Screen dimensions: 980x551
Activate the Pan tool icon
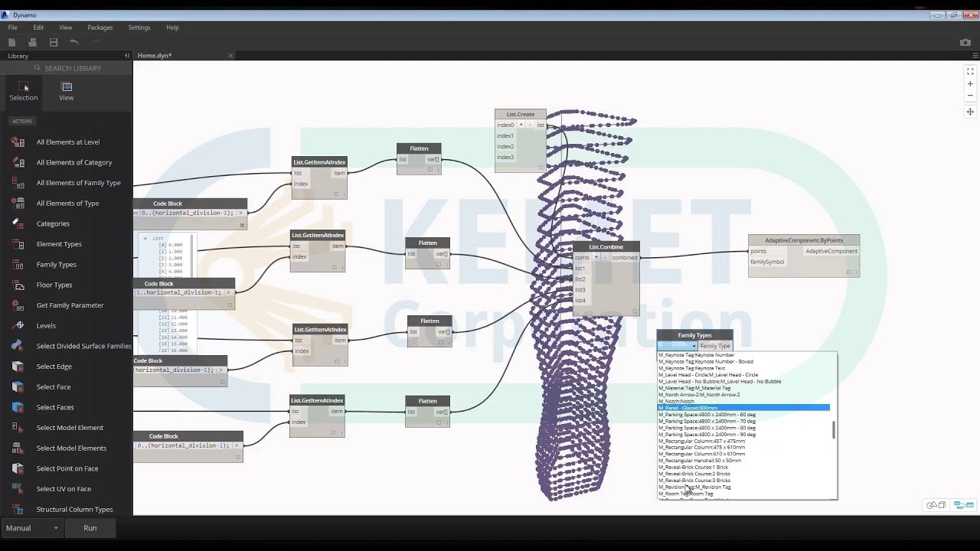tap(969, 112)
